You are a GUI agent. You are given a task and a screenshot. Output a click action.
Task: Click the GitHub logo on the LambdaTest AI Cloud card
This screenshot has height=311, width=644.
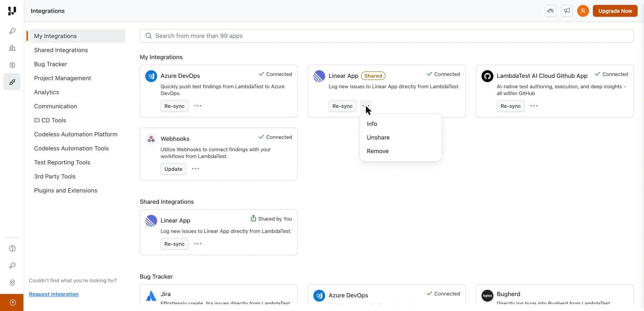point(487,76)
